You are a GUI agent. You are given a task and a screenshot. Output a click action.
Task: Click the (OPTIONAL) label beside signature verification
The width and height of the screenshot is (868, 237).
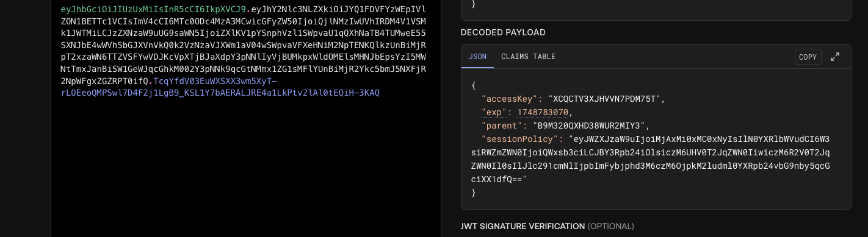point(610,226)
